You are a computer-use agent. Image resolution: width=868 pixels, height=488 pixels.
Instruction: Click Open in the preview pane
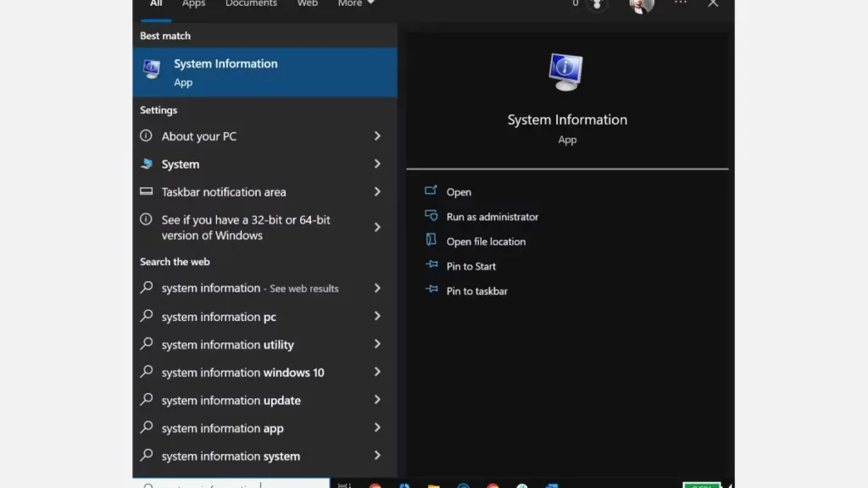459,192
